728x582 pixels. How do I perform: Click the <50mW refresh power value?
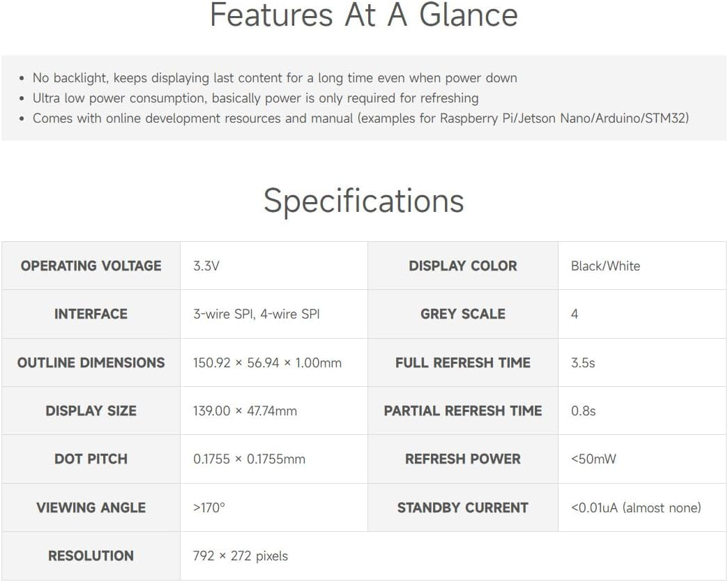pos(593,459)
